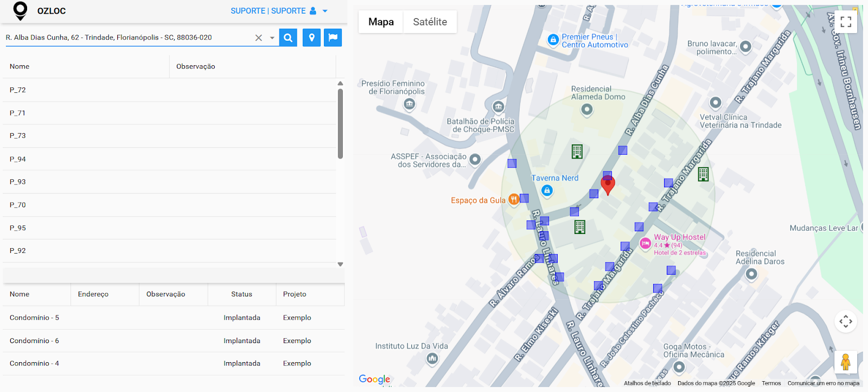Click Presídio Feminino map marker

click(x=410, y=104)
